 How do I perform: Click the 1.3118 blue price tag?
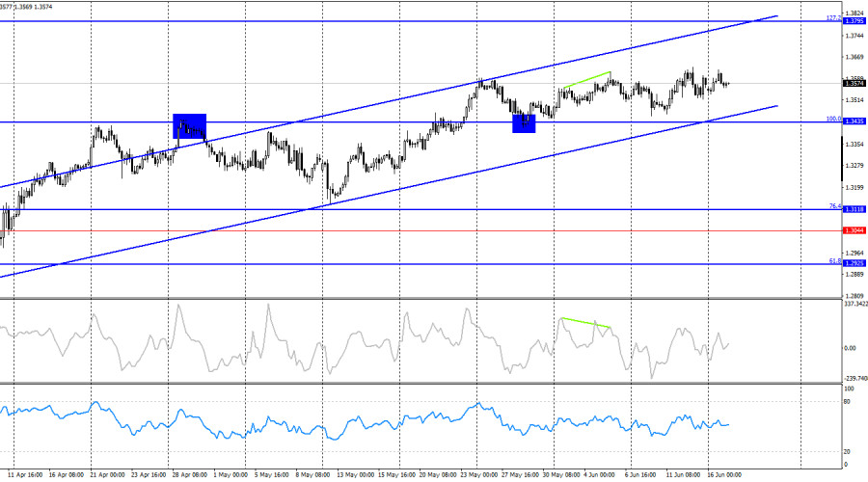coord(854,209)
